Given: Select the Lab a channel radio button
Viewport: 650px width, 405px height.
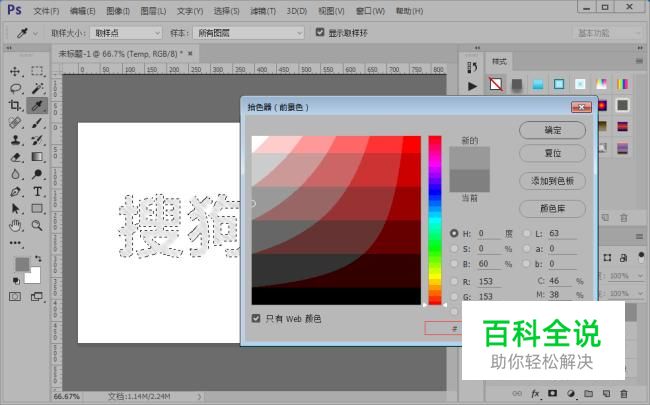Looking at the screenshot, I should [x=526, y=249].
